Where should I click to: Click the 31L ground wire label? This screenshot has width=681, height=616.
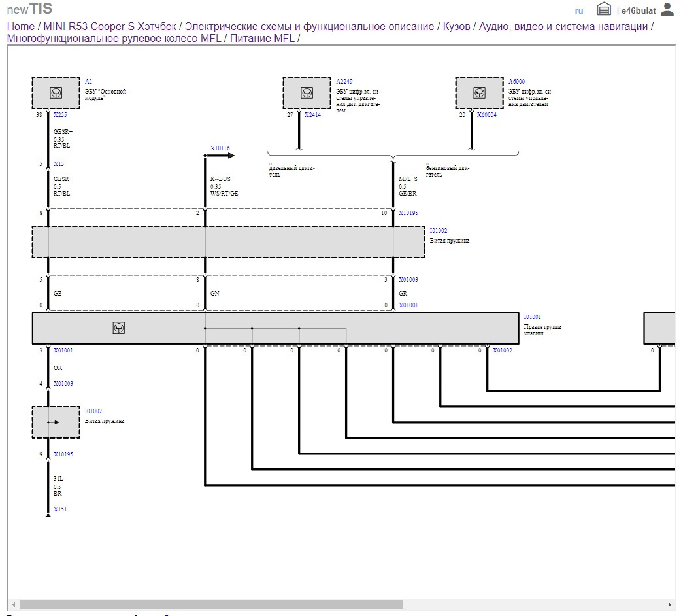click(x=58, y=479)
